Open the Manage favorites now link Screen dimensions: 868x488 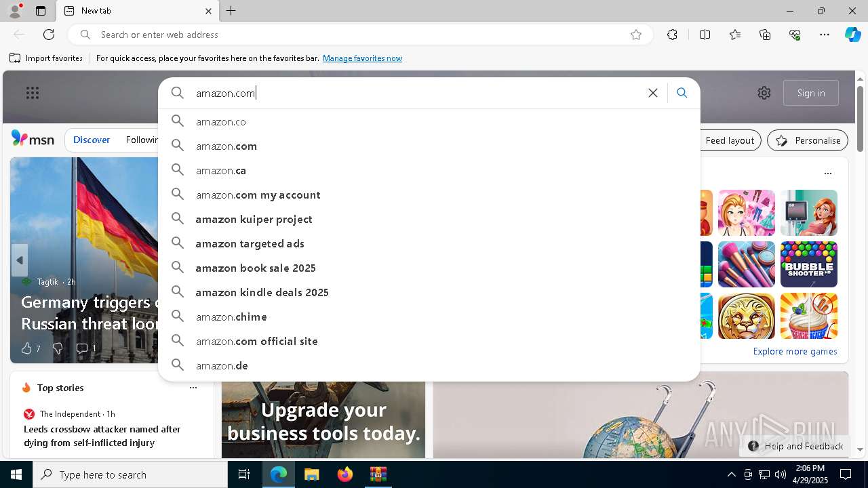(362, 58)
